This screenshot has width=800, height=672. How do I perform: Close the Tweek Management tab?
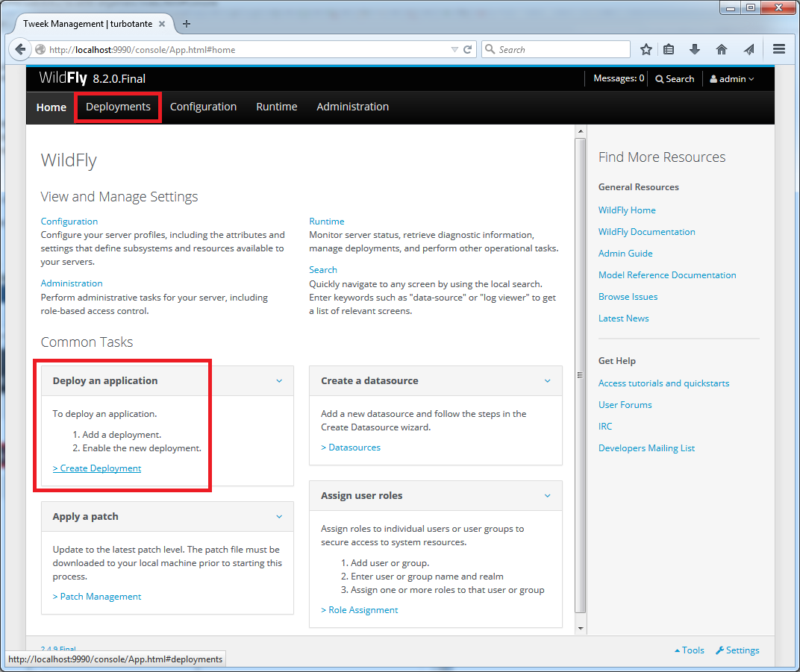point(162,24)
